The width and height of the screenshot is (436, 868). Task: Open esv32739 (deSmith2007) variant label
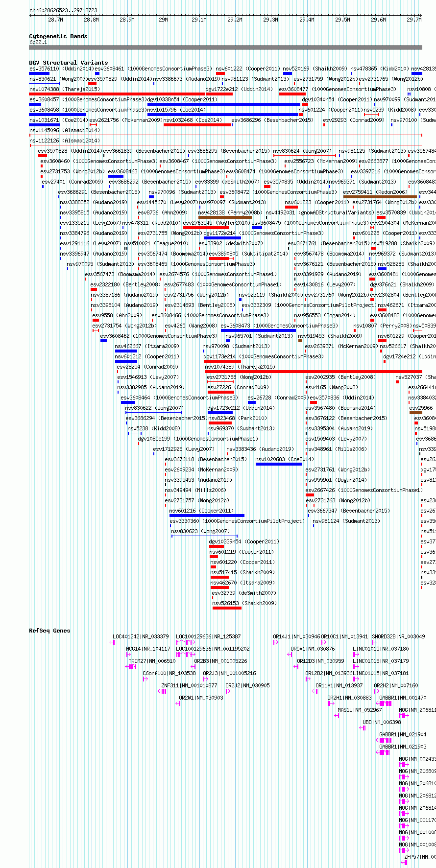(x=244, y=593)
